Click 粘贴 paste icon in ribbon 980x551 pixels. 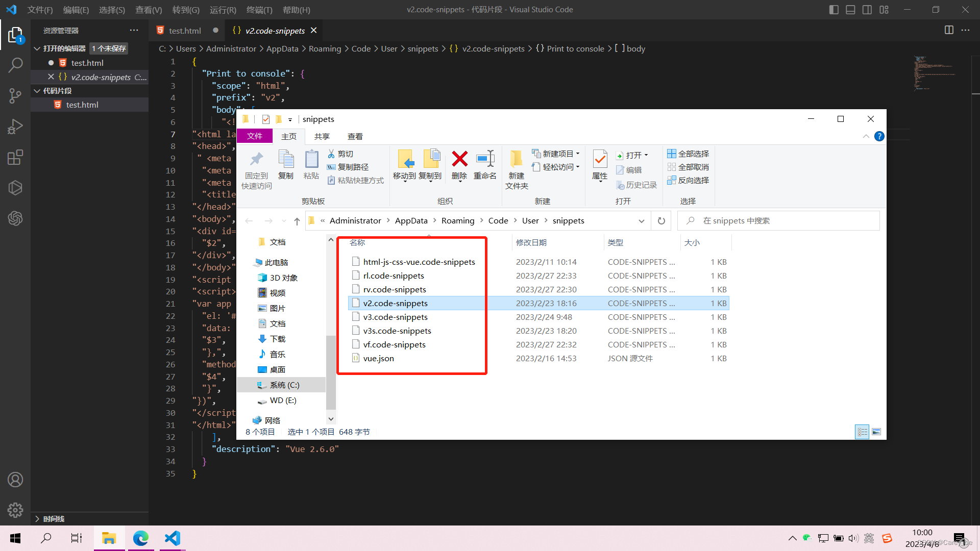[311, 164]
